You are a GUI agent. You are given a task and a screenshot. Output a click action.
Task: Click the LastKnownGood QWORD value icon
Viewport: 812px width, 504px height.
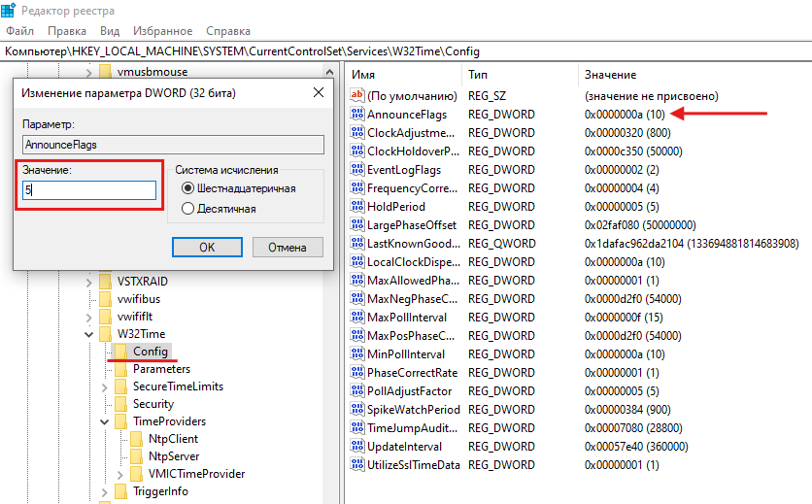click(x=356, y=244)
